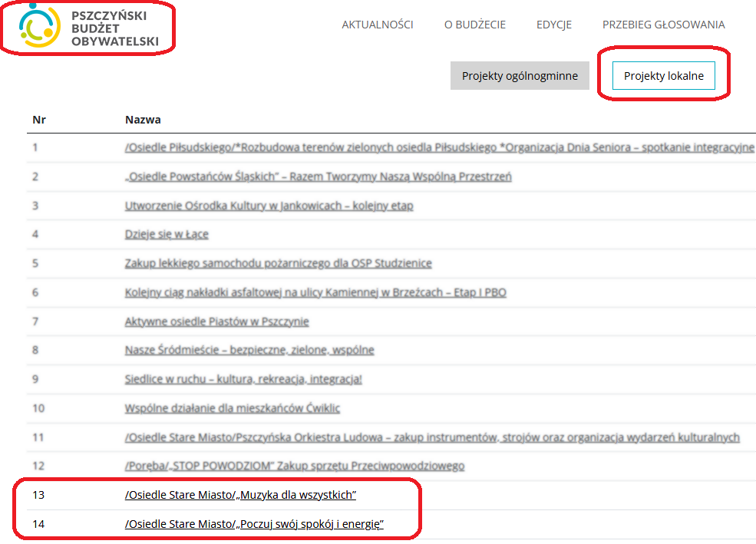The image size is (756, 544).
Task: Open project 1 Osiedle Piłsudskiego link
Action: coord(439,147)
